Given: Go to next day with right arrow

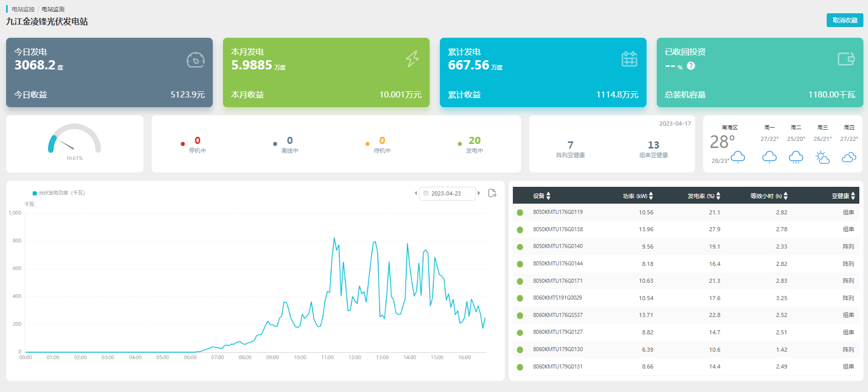Looking at the screenshot, I should pyautogui.click(x=479, y=193).
